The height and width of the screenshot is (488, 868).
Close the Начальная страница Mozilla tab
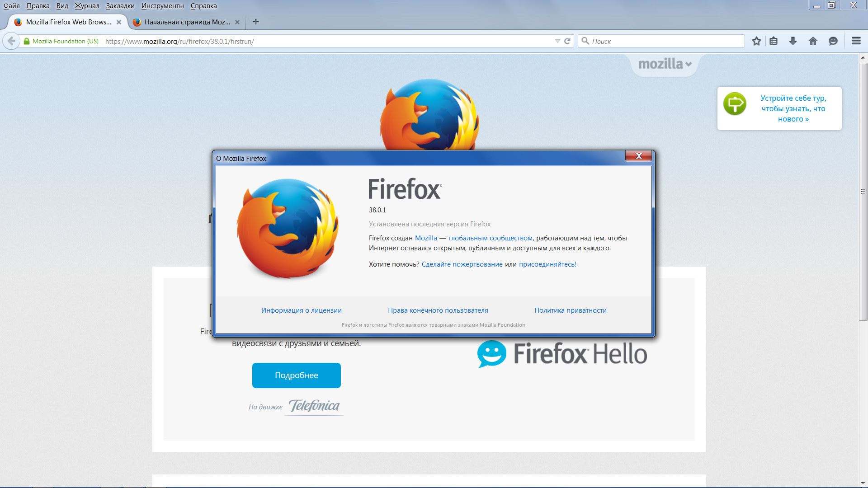pyautogui.click(x=237, y=22)
